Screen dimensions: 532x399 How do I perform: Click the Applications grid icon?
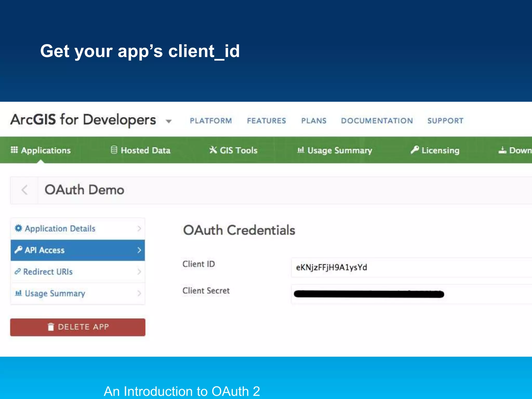click(14, 150)
